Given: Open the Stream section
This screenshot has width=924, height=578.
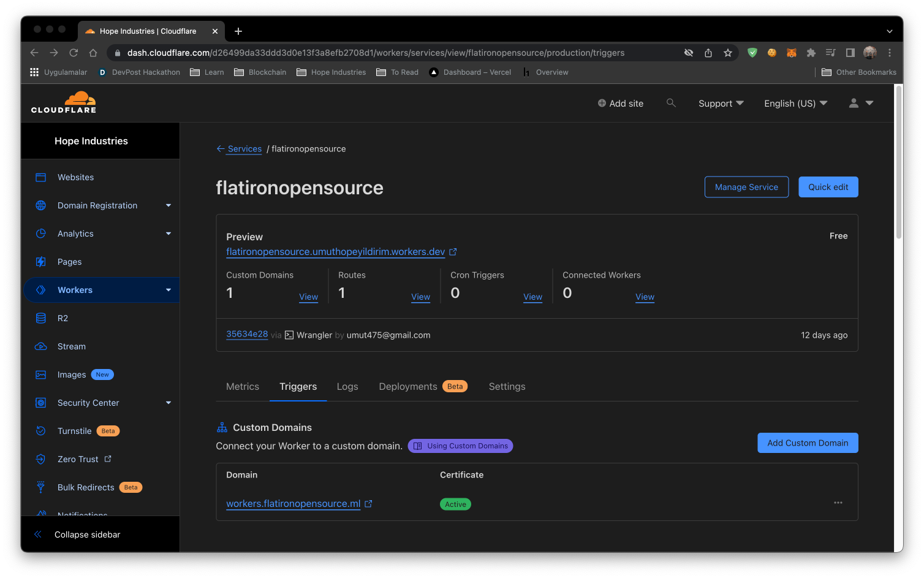Looking at the screenshot, I should click(71, 346).
